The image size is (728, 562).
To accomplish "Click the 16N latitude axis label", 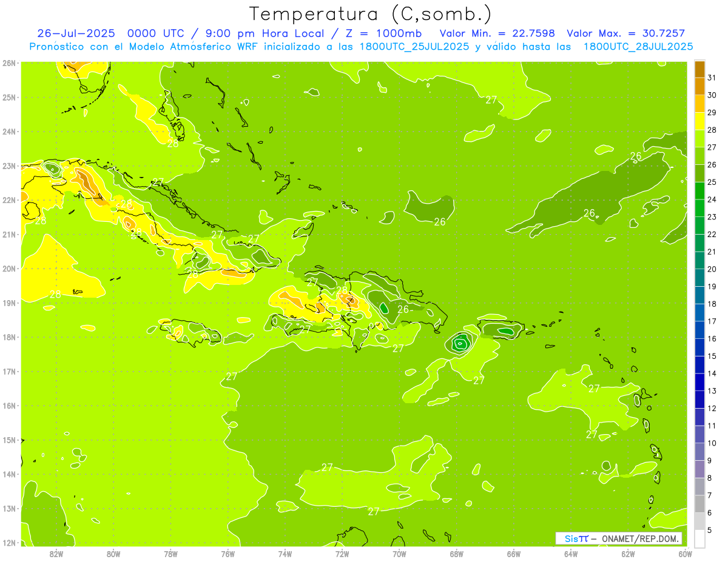I will click(8, 406).
